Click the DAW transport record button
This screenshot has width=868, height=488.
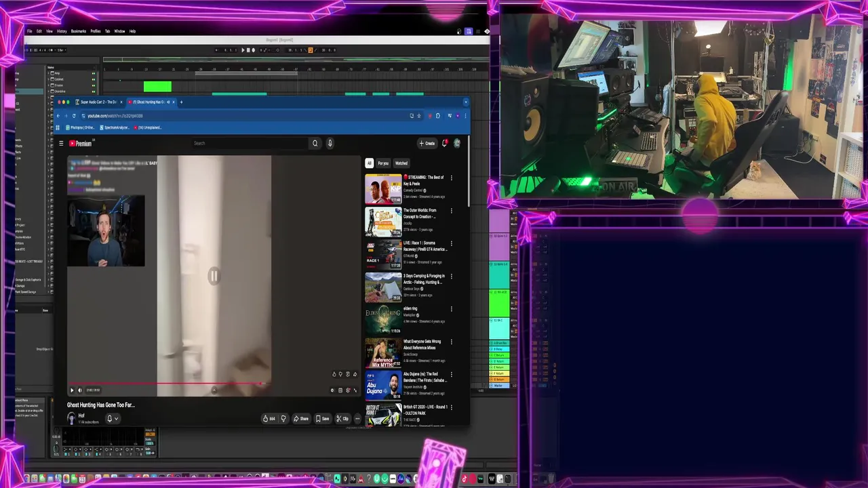tap(254, 50)
